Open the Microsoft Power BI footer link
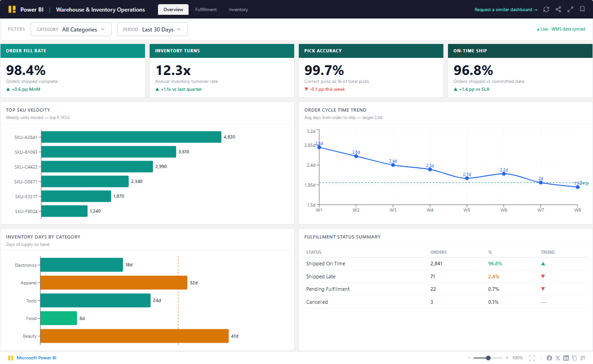 pyautogui.click(x=37, y=358)
